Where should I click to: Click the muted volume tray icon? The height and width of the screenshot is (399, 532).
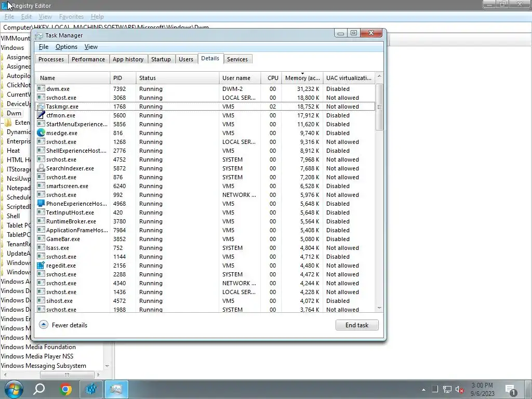tap(459, 390)
